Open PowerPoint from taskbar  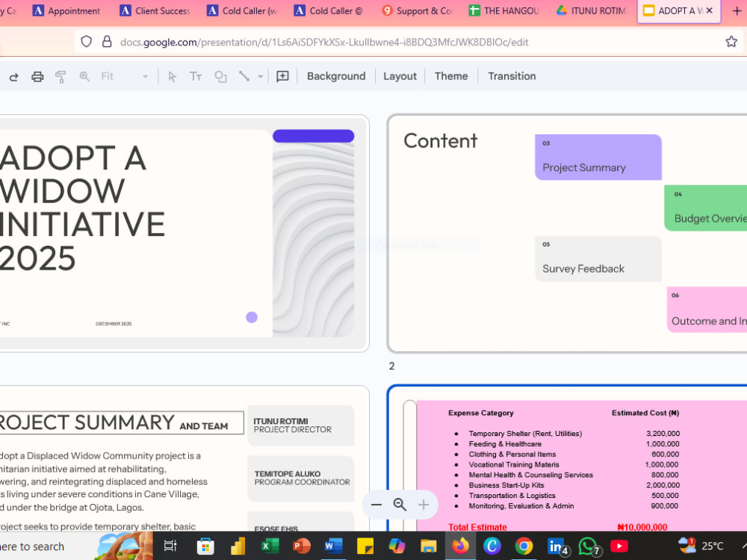coord(301,547)
